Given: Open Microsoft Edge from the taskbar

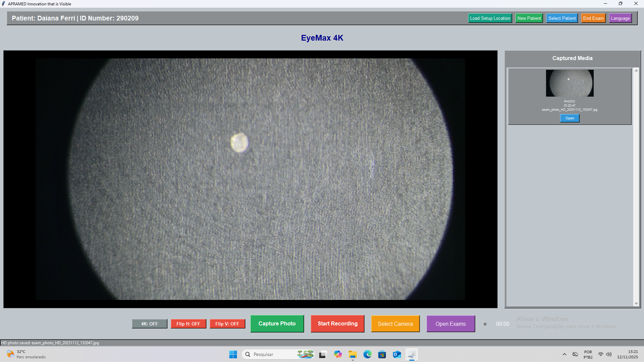Looking at the screenshot, I should 367,354.
